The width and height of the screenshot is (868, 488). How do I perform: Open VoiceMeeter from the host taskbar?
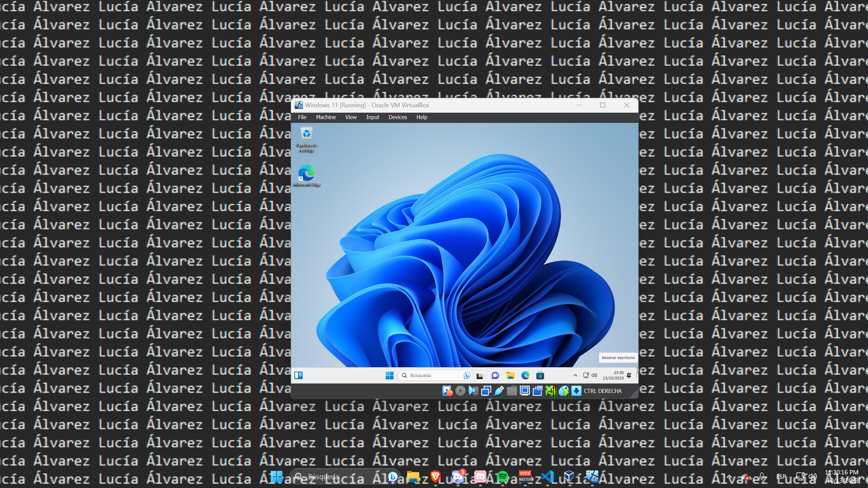pyautogui.click(x=525, y=476)
